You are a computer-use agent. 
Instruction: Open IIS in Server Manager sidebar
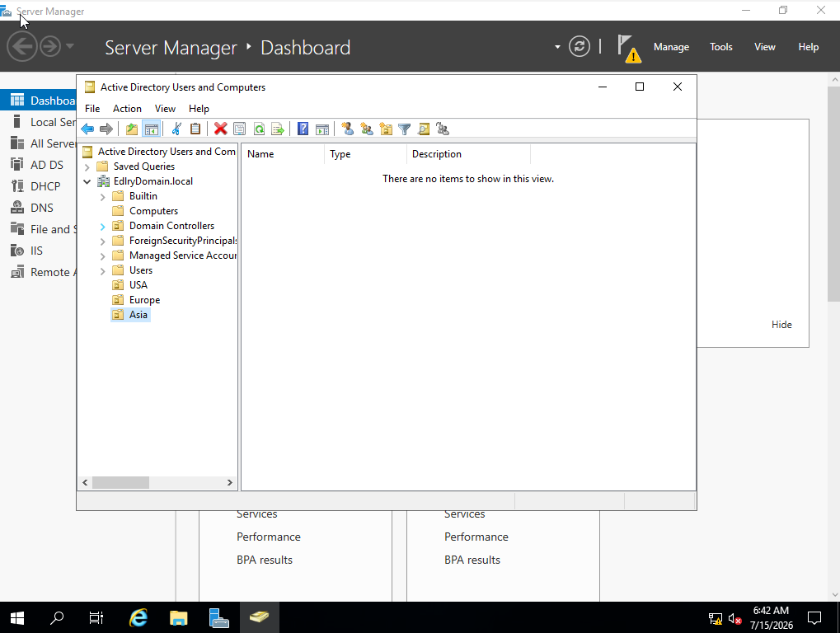pos(38,251)
